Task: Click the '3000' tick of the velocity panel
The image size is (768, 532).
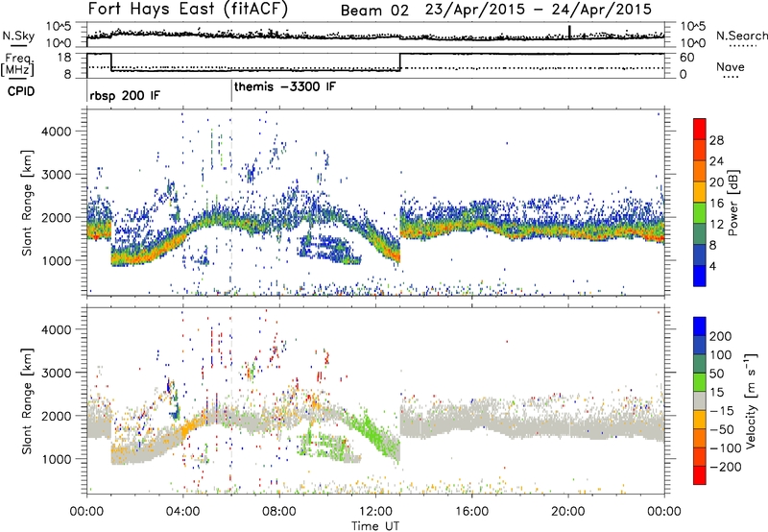Action: coord(56,373)
